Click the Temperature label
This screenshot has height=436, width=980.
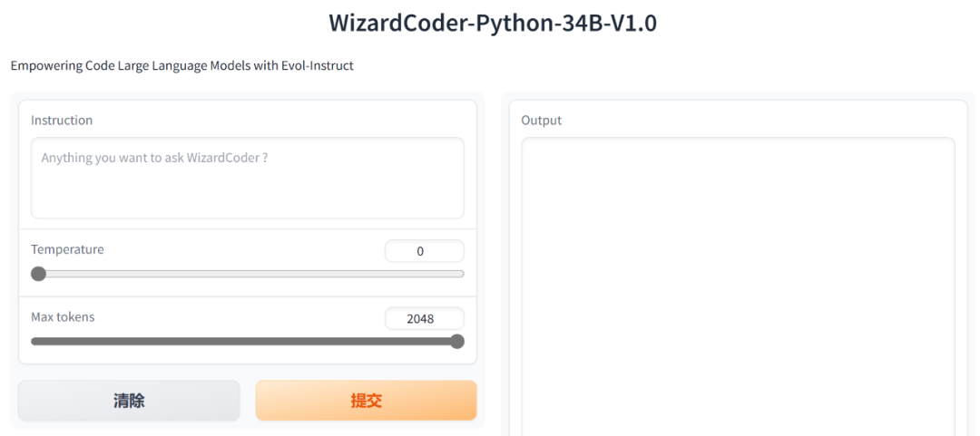67,249
